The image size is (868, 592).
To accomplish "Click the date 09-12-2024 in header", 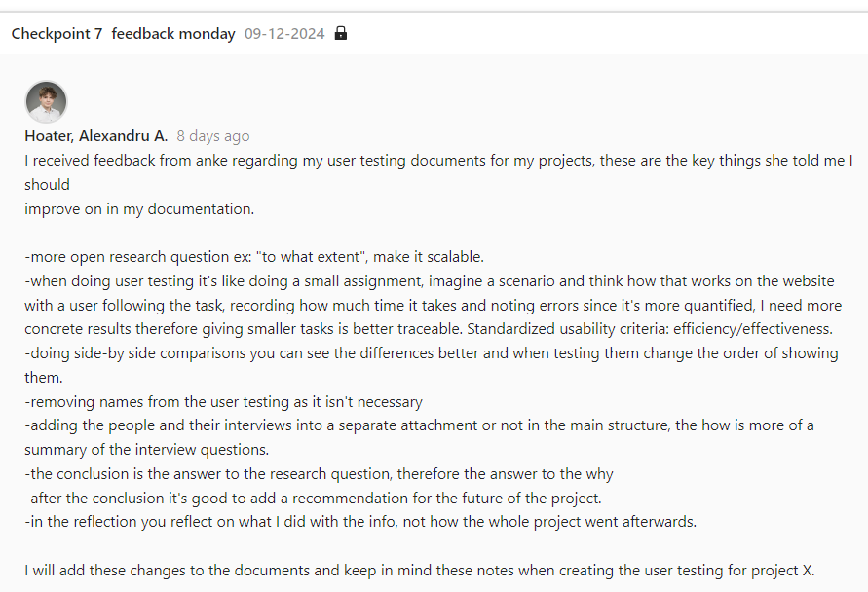I will [x=283, y=34].
